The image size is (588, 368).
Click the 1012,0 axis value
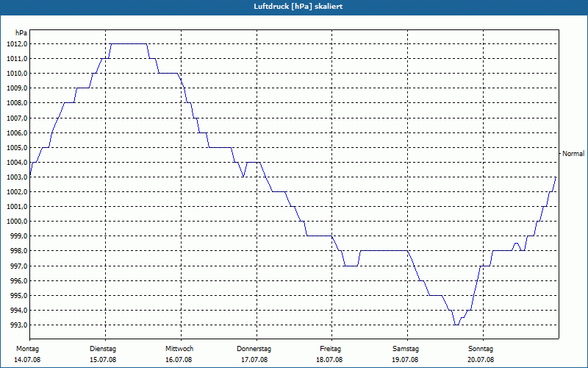pyautogui.click(x=17, y=44)
